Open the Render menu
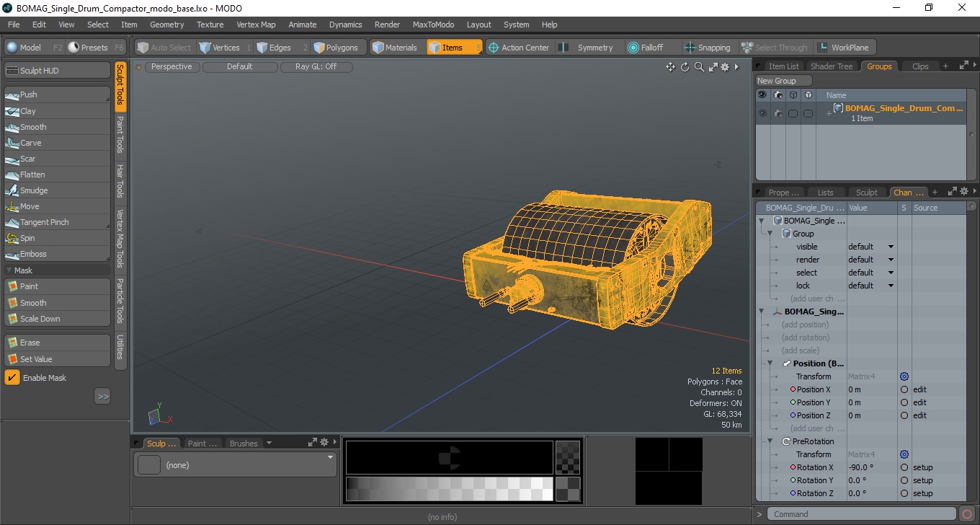The width and height of the screenshot is (980, 525). pos(387,25)
